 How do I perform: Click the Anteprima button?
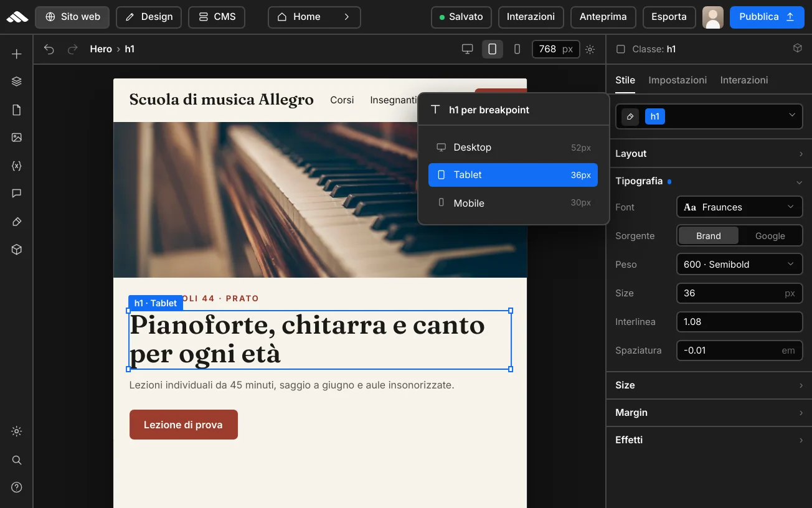pos(603,17)
